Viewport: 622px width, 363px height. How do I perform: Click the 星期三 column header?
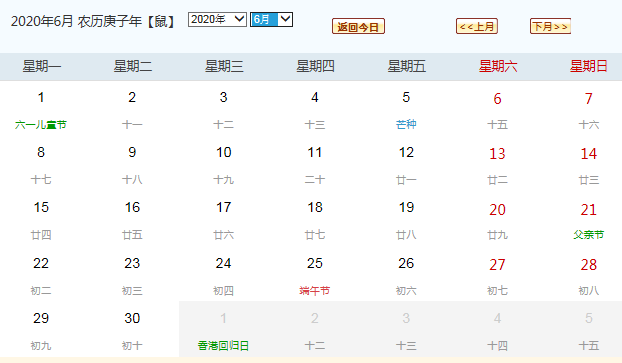pyautogui.click(x=224, y=66)
